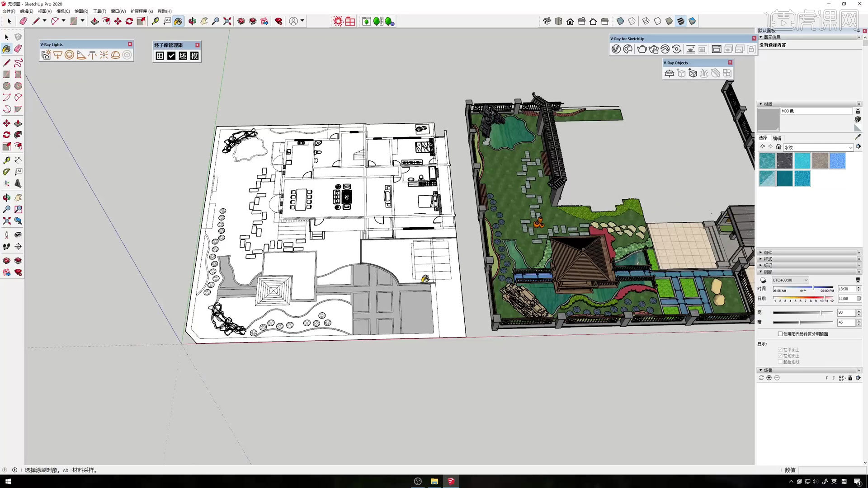Select the Push/Pull tool in top toolbar
868x488 pixels.
pyautogui.click(x=94, y=21)
